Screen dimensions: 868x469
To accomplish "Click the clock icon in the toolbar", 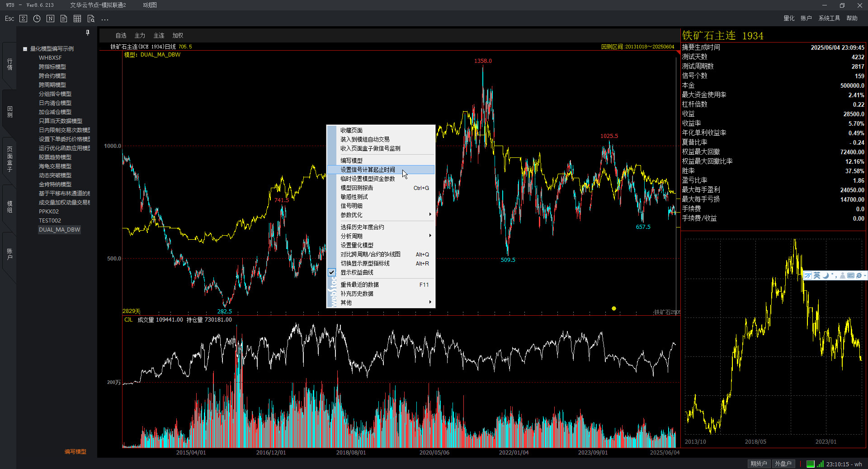I will pos(37,19).
